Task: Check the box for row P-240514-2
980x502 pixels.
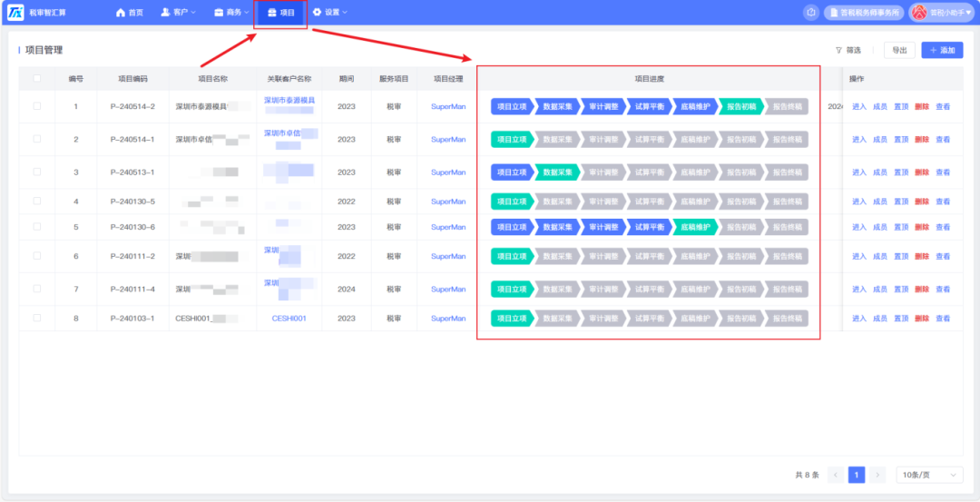Action: point(37,106)
